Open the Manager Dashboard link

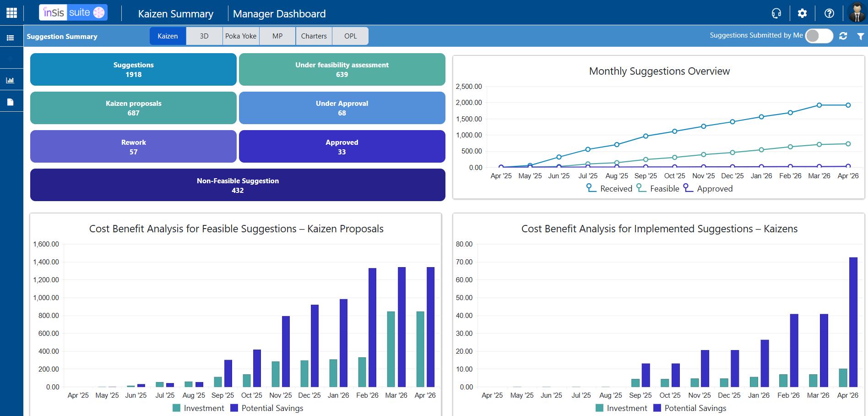click(279, 14)
